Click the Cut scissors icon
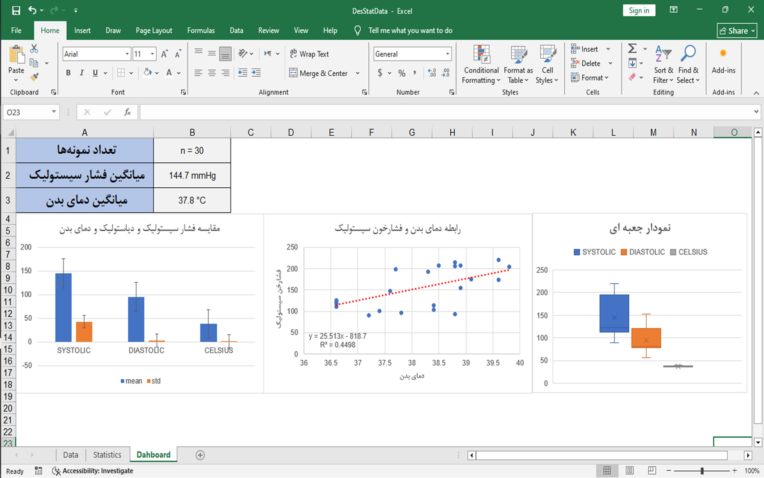The width and height of the screenshot is (764, 478). 34,49
